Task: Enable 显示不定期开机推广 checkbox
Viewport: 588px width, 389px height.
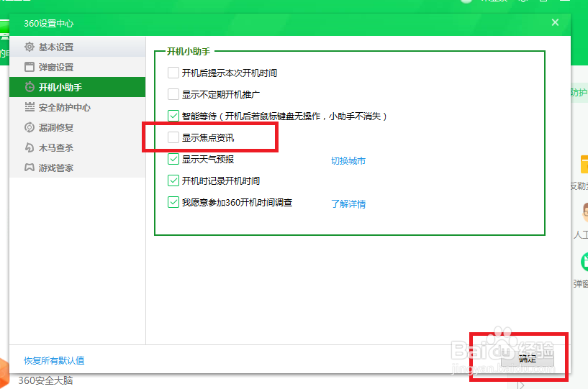Action: [x=173, y=94]
